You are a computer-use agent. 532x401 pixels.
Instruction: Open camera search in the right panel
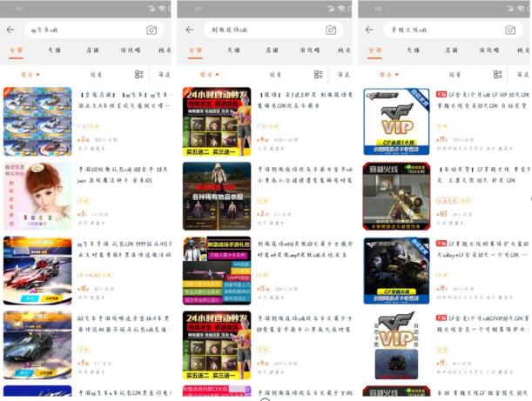click(x=512, y=30)
